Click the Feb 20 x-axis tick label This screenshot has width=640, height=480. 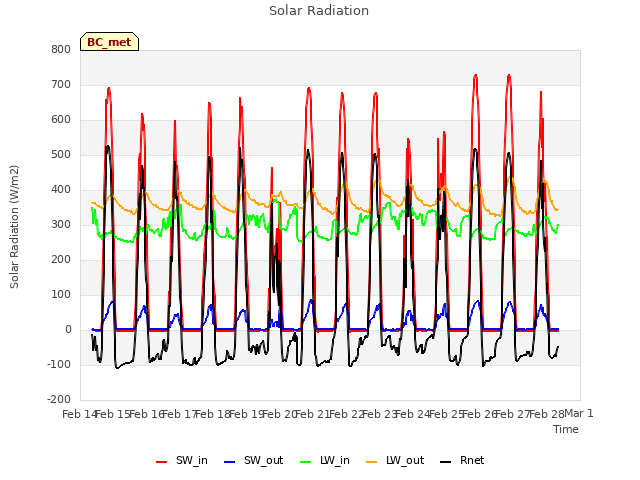click(x=280, y=414)
